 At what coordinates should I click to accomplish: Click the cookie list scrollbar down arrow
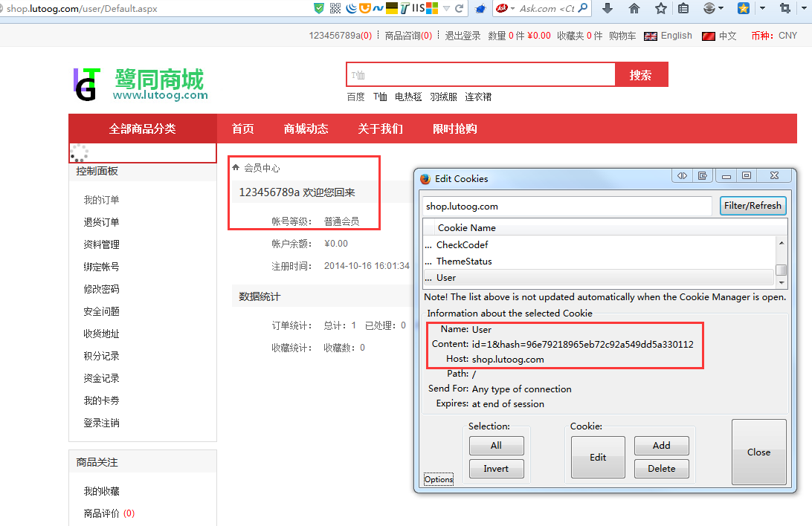[x=782, y=282]
